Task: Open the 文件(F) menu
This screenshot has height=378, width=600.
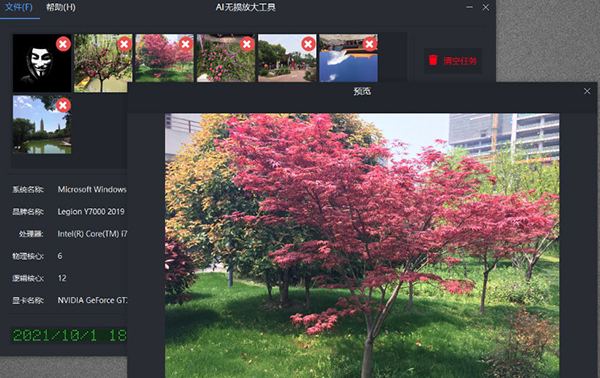Action: click(x=19, y=7)
